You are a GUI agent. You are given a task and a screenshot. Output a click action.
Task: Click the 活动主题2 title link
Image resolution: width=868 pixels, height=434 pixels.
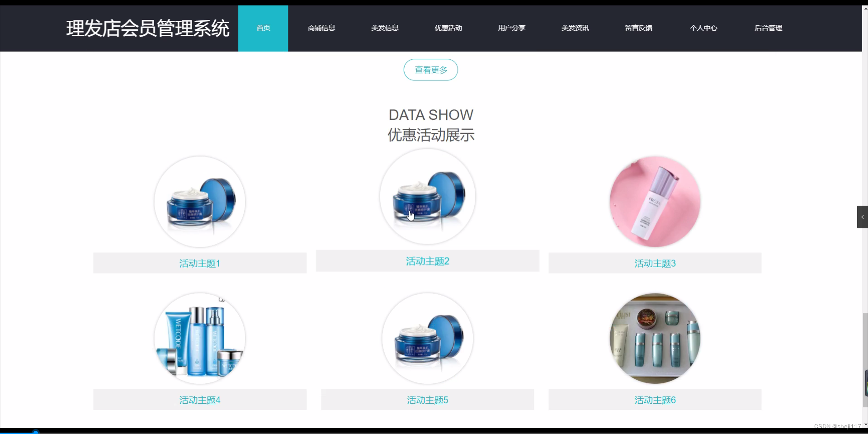pyautogui.click(x=428, y=261)
